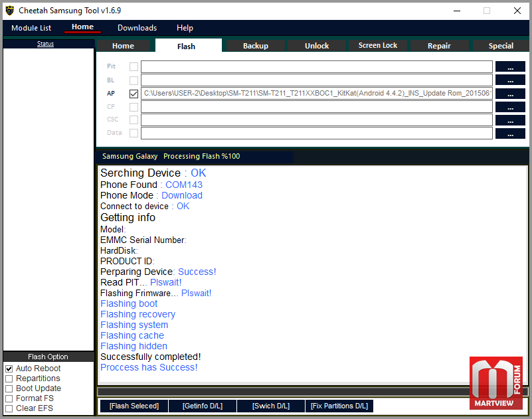532x419 pixels.
Task: Enable the Pit checkbox
Action: (133, 66)
